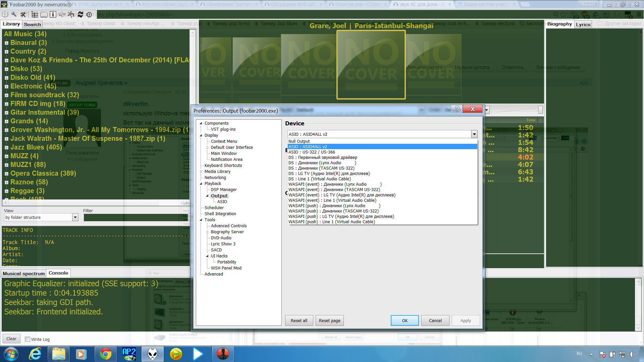Collapse the Display node in Preferences tree
Image resolution: width=644 pixels, height=362 pixels.
click(201, 135)
